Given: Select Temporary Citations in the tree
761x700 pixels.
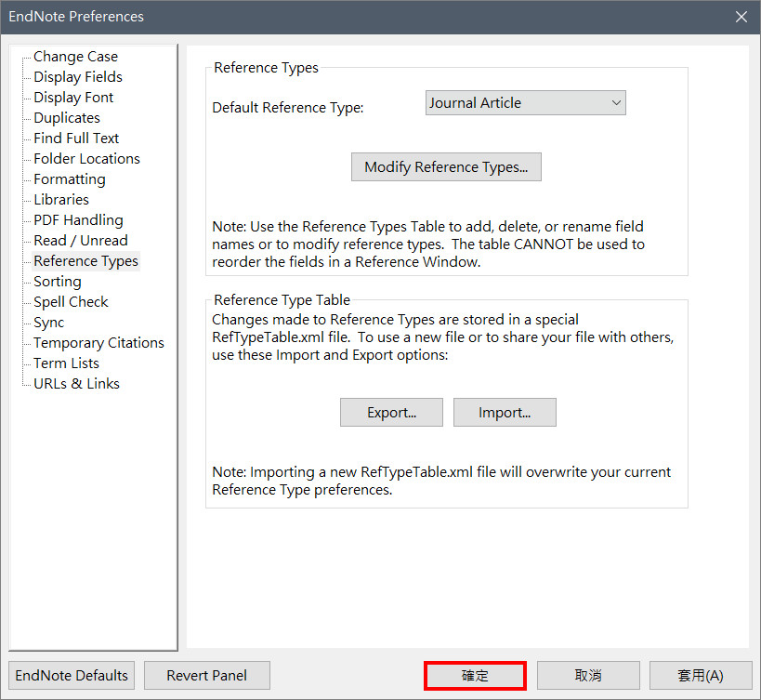Looking at the screenshot, I should point(99,343).
